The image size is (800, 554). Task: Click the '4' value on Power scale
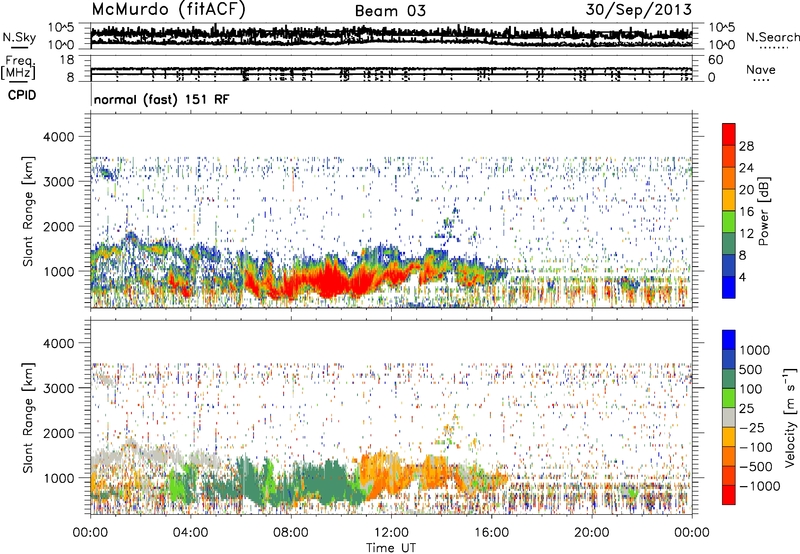(x=743, y=278)
